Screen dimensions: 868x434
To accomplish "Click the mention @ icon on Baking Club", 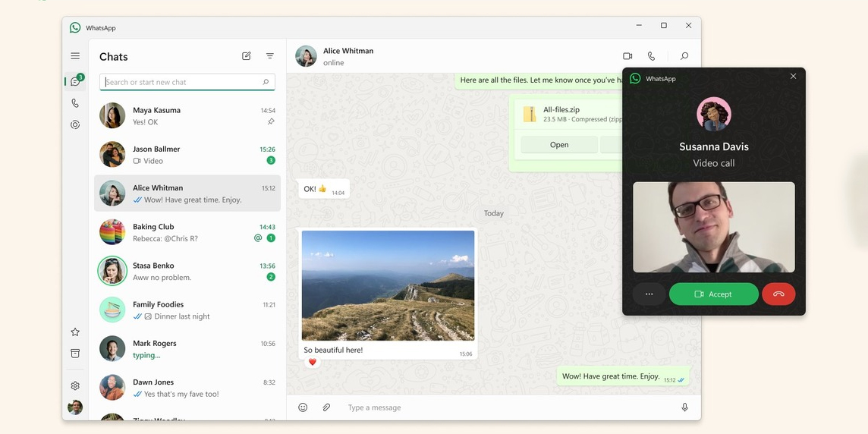I will (x=258, y=238).
